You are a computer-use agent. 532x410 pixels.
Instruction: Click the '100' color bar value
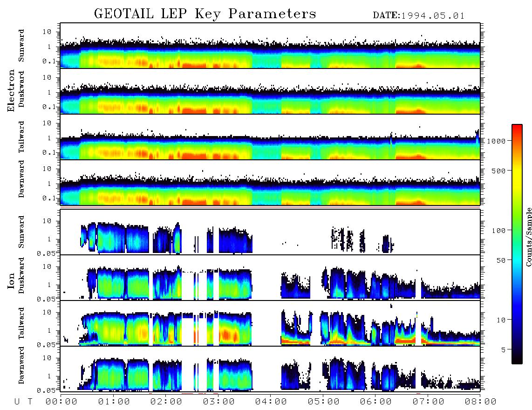(x=499, y=231)
